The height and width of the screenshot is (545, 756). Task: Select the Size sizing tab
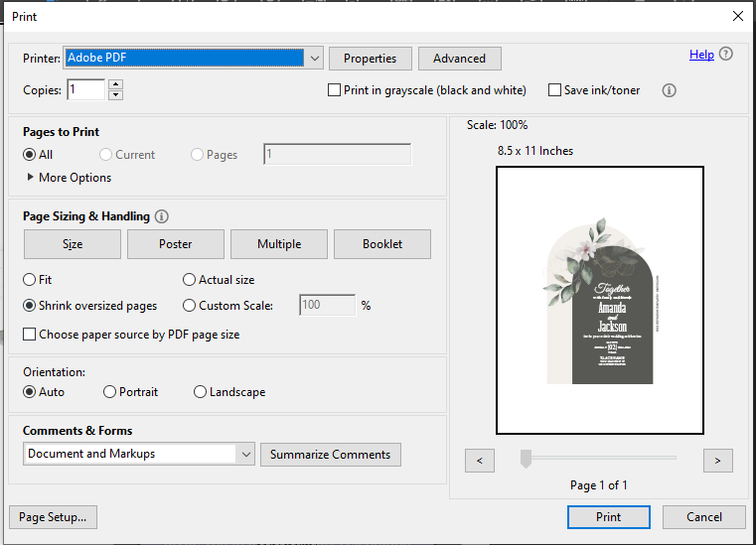tap(73, 244)
